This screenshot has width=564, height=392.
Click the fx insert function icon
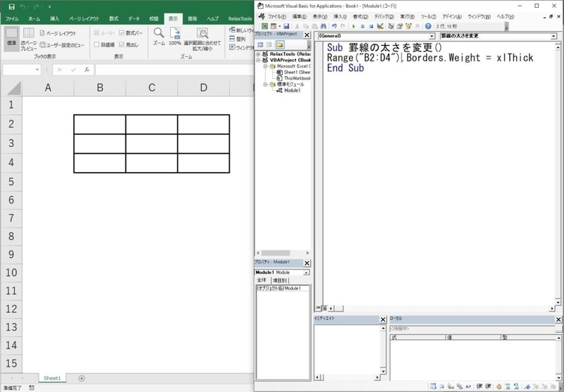pyautogui.click(x=87, y=70)
